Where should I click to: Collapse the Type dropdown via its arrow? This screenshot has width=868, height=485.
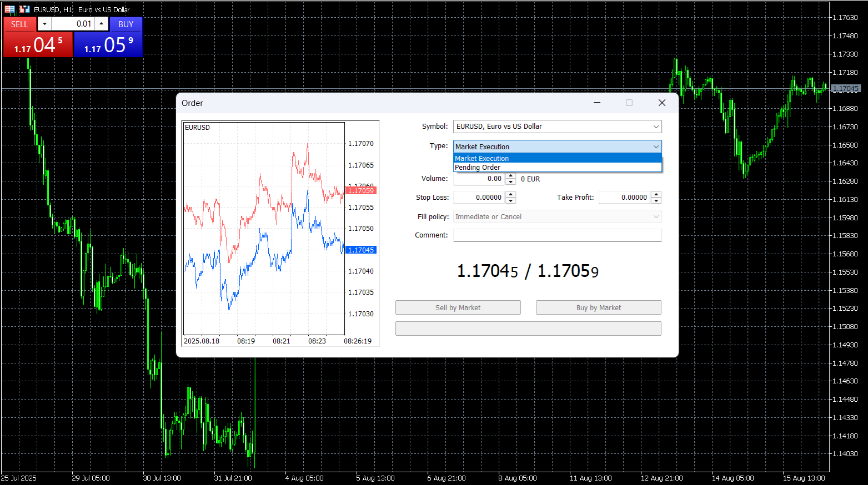[656, 146]
